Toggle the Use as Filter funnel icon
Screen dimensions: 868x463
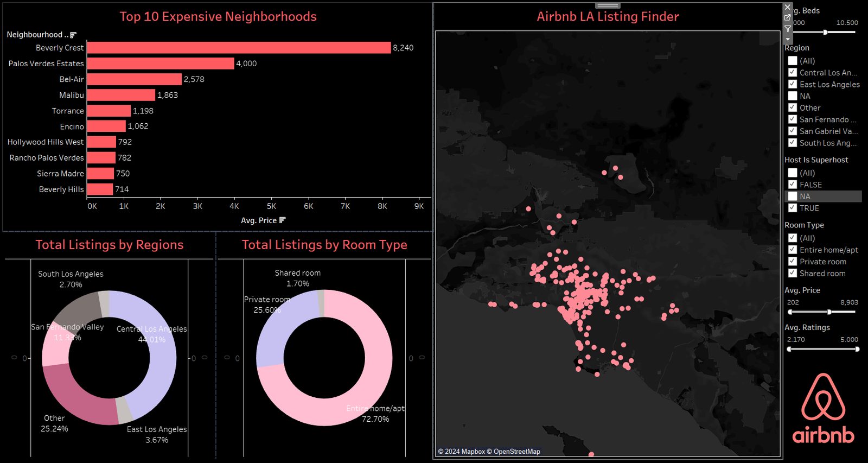point(788,29)
